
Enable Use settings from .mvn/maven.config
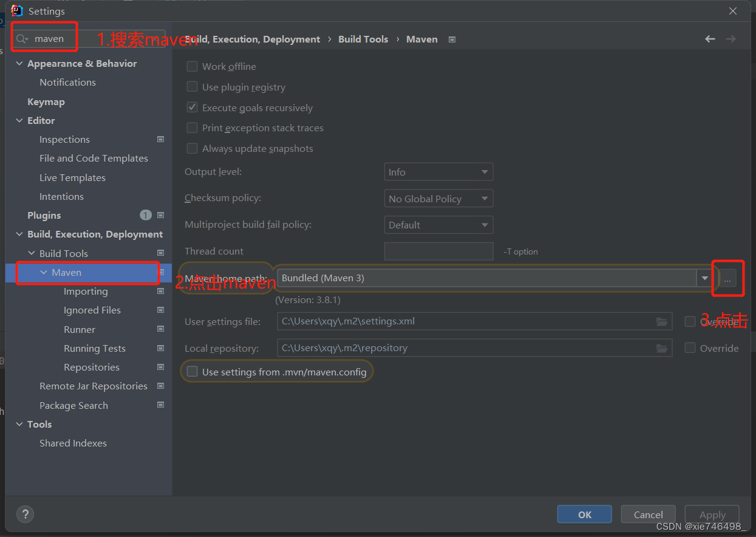(191, 370)
